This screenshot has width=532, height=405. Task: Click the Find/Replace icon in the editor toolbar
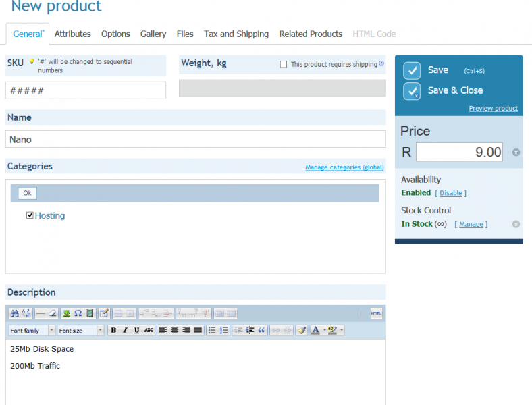point(26,313)
